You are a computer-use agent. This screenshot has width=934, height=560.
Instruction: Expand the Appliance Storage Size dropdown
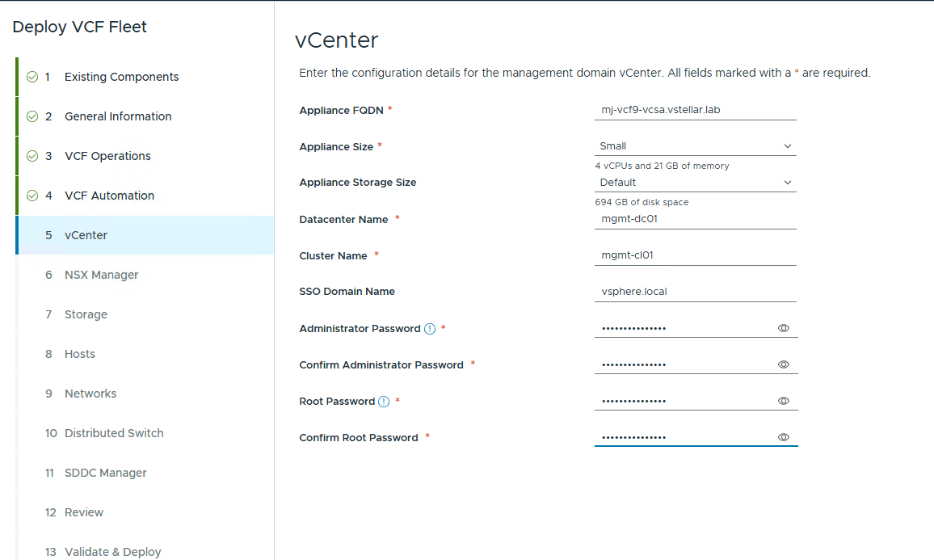pos(695,183)
